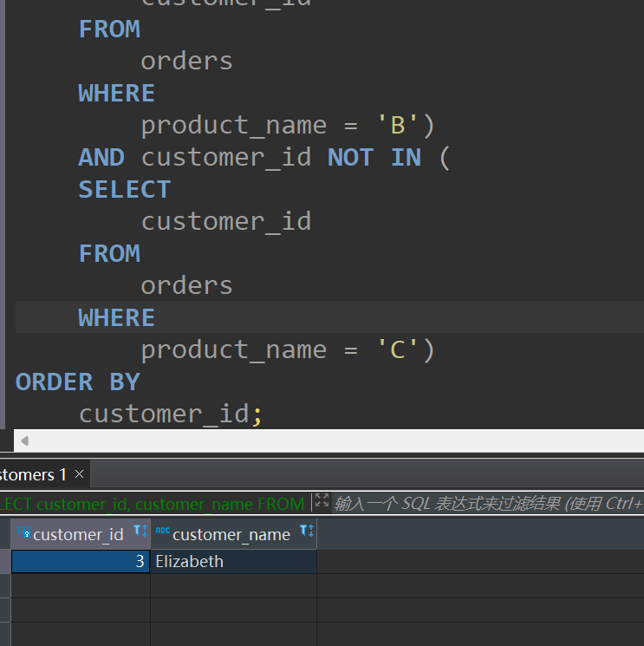Click the row header of the Elizabeth row

point(5,562)
